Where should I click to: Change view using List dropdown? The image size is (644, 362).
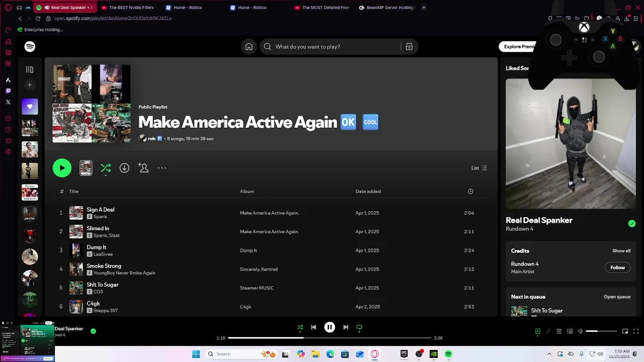tap(479, 168)
